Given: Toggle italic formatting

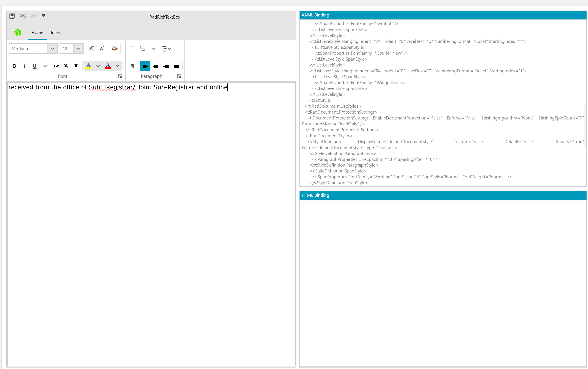Looking at the screenshot, I should (24, 66).
